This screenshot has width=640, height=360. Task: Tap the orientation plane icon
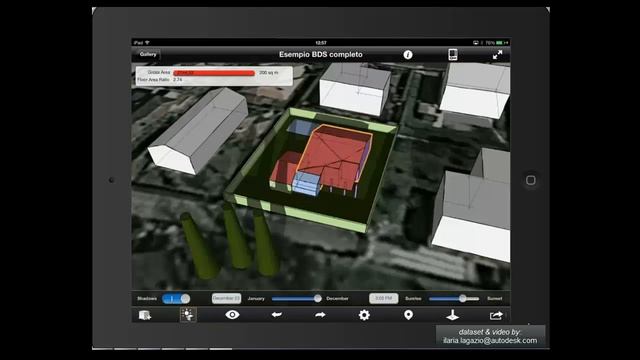(452, 315)
